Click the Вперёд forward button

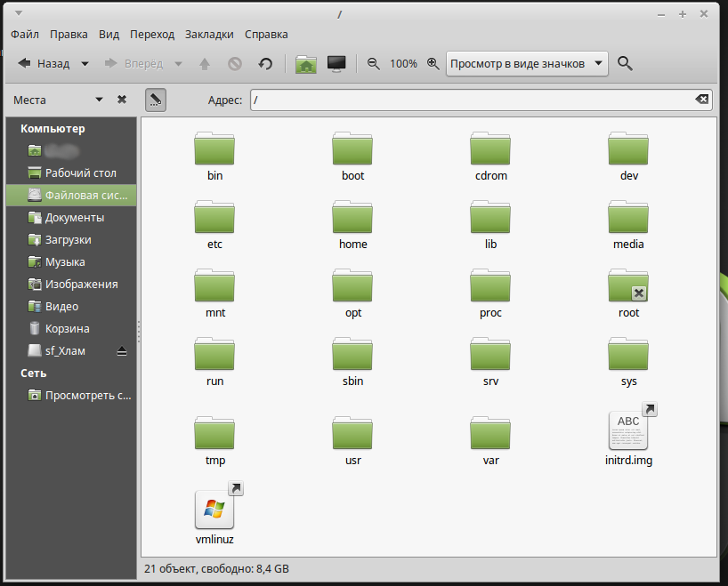[x=133, y=63]
